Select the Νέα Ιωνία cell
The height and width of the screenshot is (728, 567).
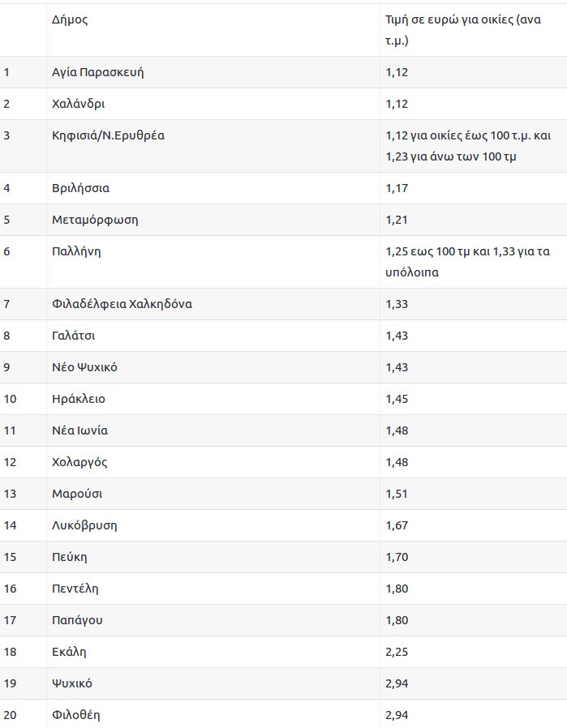click(x=79, y=431)
